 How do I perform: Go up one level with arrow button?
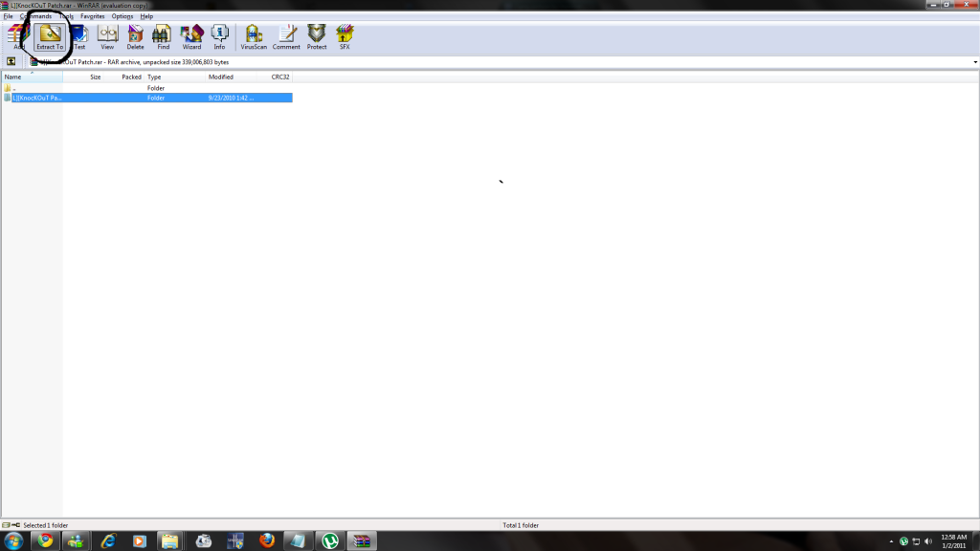[11, 62]
